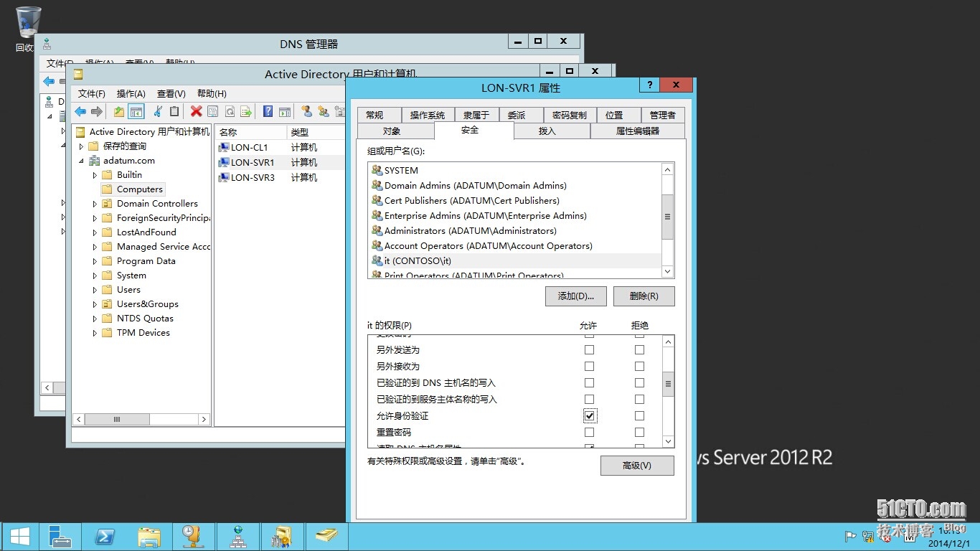
Task: Expand the TPM Devices tree node
Action: tap(95, 333)
